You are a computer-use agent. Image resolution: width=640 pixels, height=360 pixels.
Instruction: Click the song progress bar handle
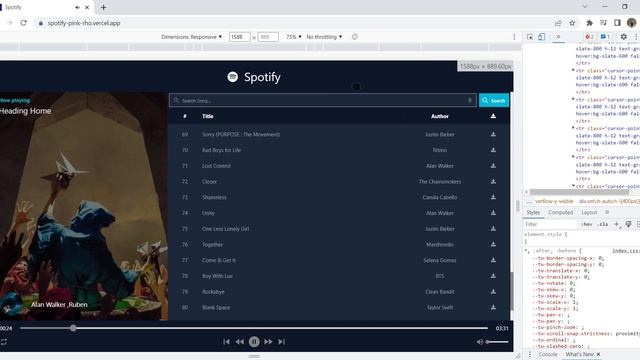(73, 328)
